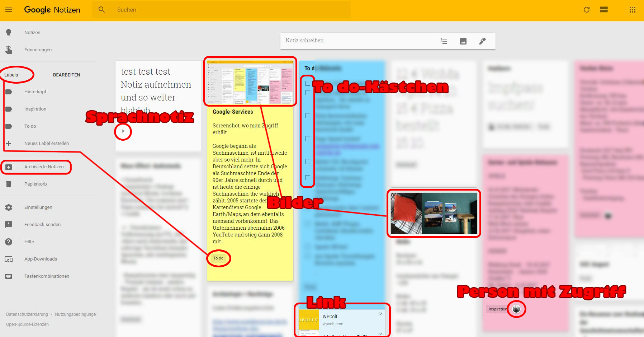Click the App-Downloads devices icon
644x337 pixels.
(x=9, y=259)
